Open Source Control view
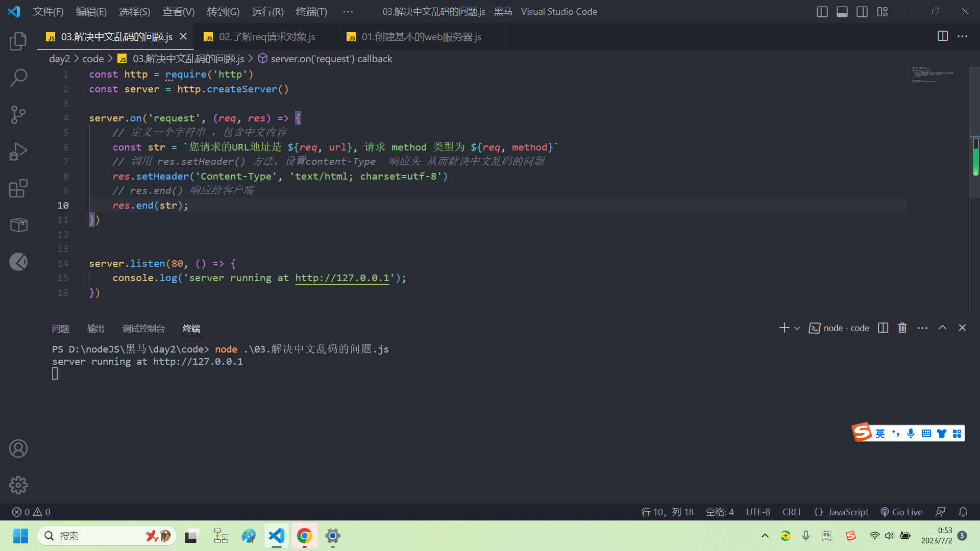The height and width of the screenshot is (551, 980). tap(18, 115)
